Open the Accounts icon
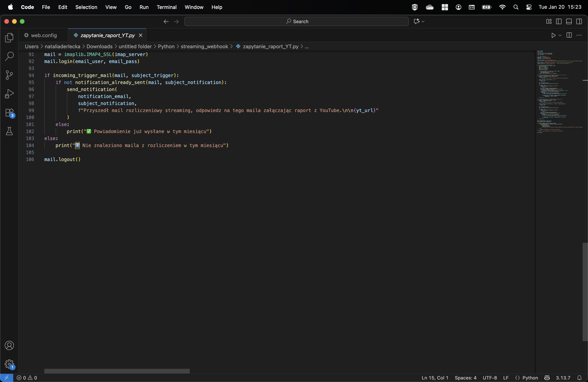 9,345
